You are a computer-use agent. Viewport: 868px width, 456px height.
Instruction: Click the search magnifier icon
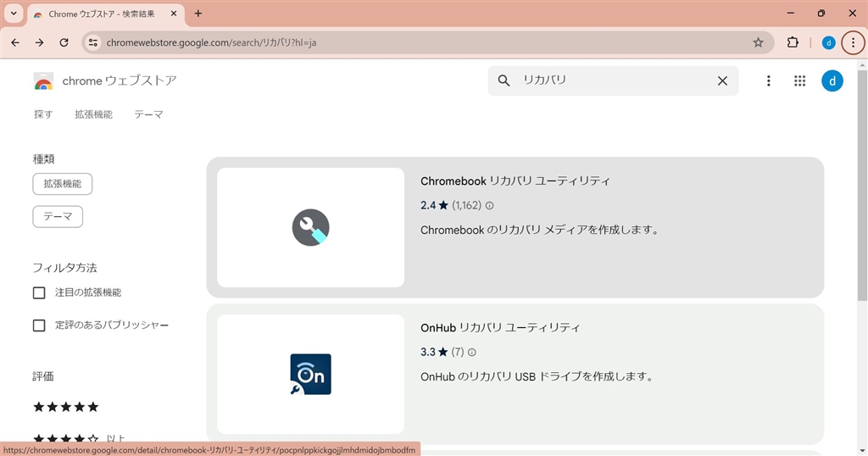point(504,81)
